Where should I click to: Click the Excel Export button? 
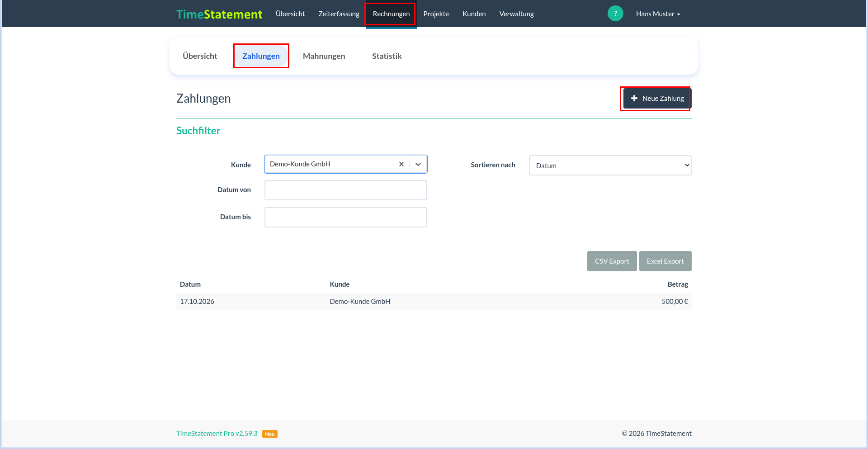[665, 261]
